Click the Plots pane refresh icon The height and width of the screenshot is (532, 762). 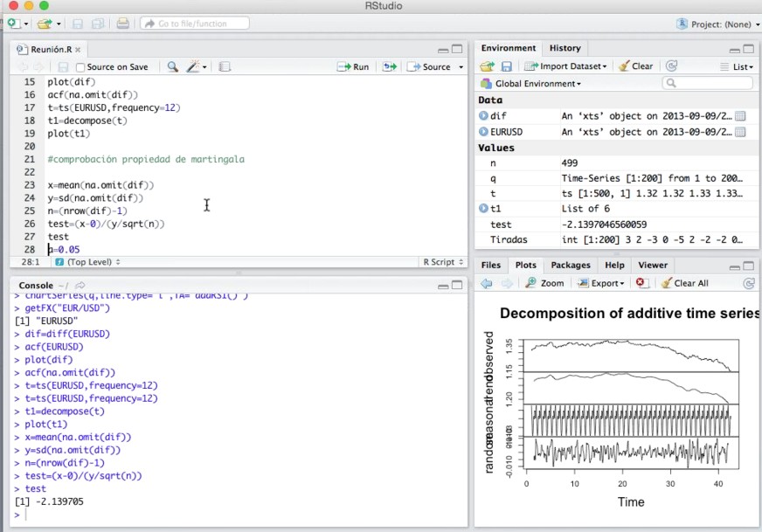749,283
